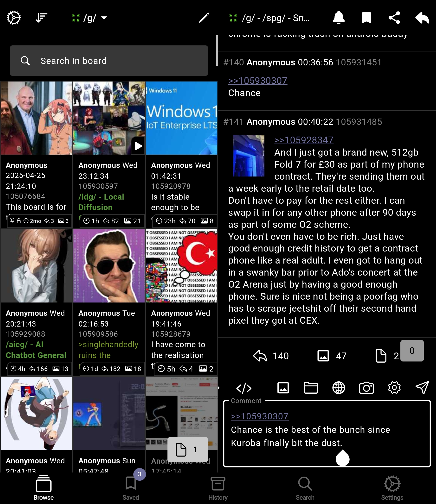436x504 pixels.
Task: Tap the page counter icon showing 2
Action: click(x=387, y=356)
